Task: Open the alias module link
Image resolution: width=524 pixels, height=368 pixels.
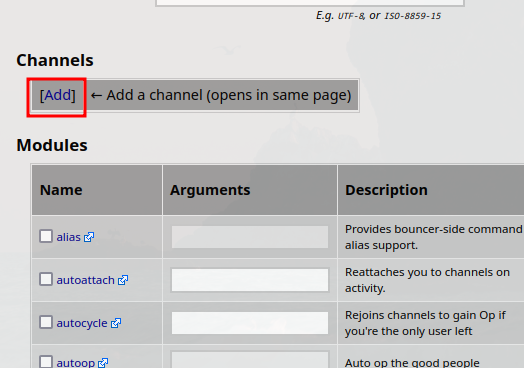Action: (69, 237)
